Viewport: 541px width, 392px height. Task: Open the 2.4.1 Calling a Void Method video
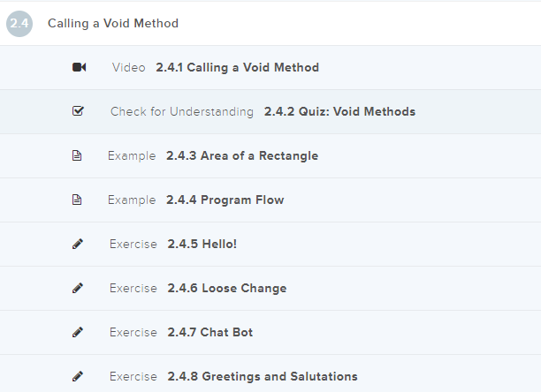click(x=237, y=67)
